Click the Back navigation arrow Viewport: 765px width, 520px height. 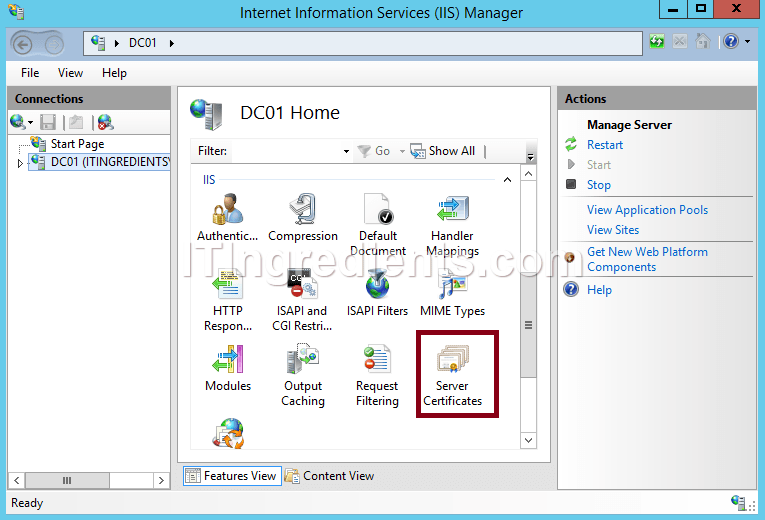click(22, 45)
